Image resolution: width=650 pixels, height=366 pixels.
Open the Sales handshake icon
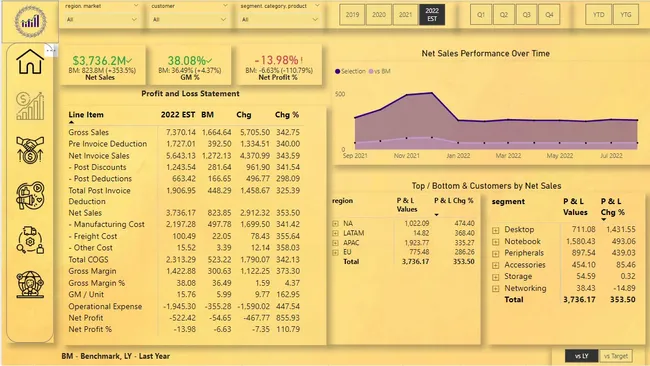(x=30, y=150)
